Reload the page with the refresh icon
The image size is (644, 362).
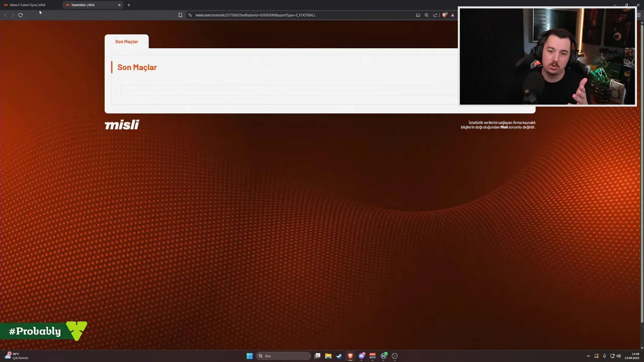[21, 15]
